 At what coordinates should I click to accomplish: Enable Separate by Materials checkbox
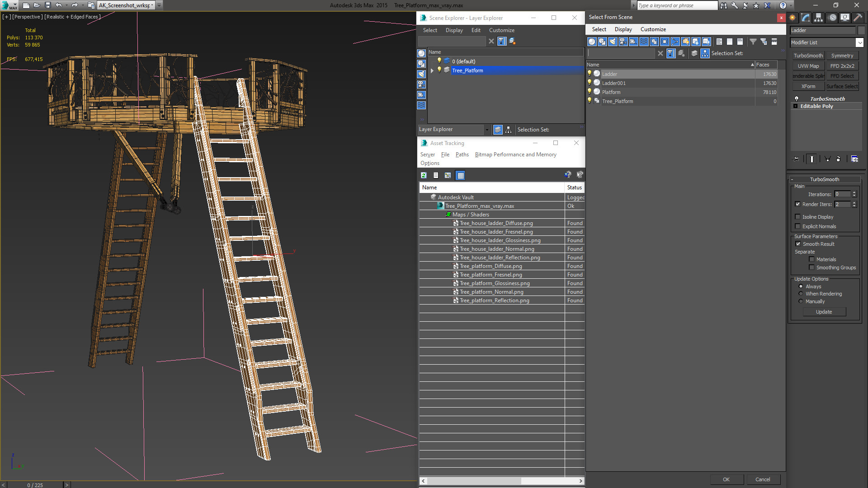point(811,259)
